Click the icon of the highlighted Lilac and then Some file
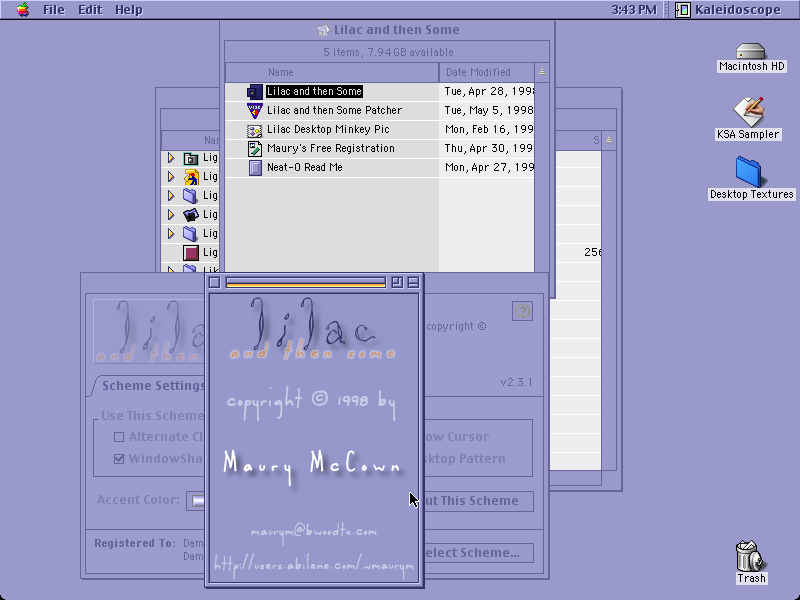This screenshot has height=600, width=800. [255, 92]
